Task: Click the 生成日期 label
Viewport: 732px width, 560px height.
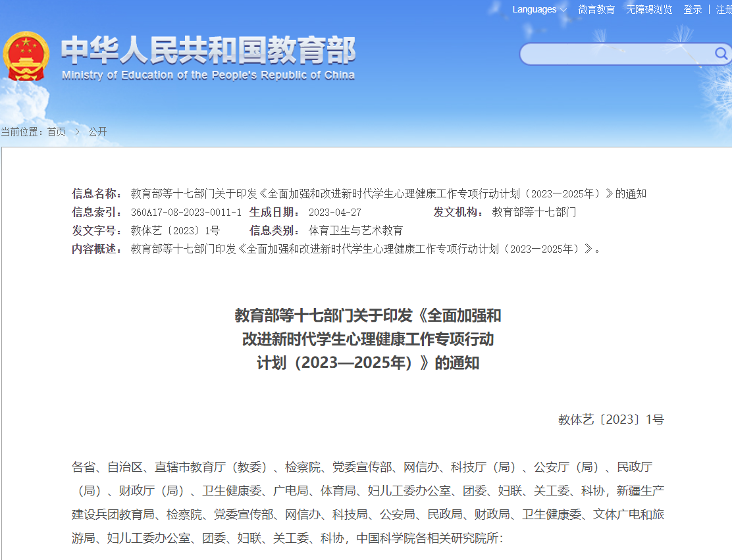Action: pyautogui.click(x=274, y=213)
